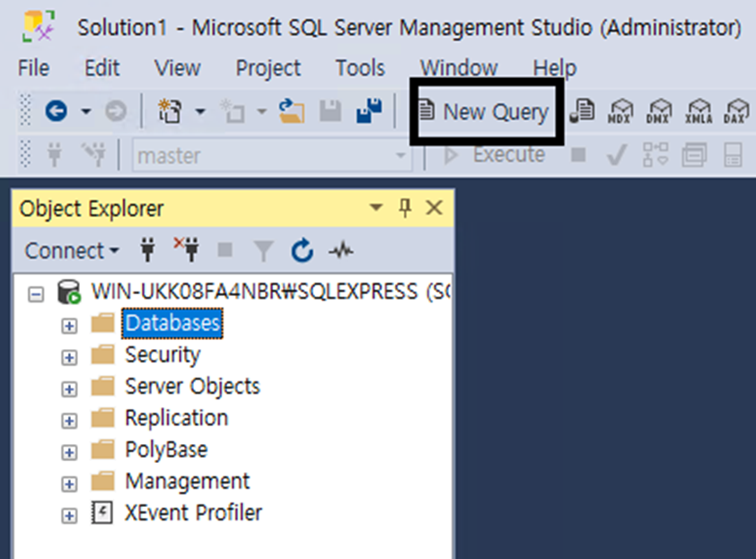Screen dimensions: 756x559
Task: Open an Analysis Services XMLA query
Action: pos(699,111)
